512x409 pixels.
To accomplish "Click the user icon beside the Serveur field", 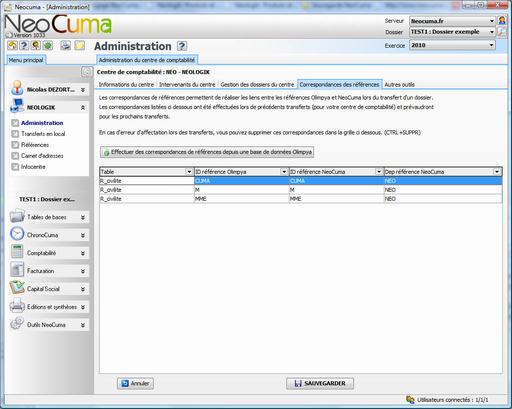I will click(x=502, y=21).
